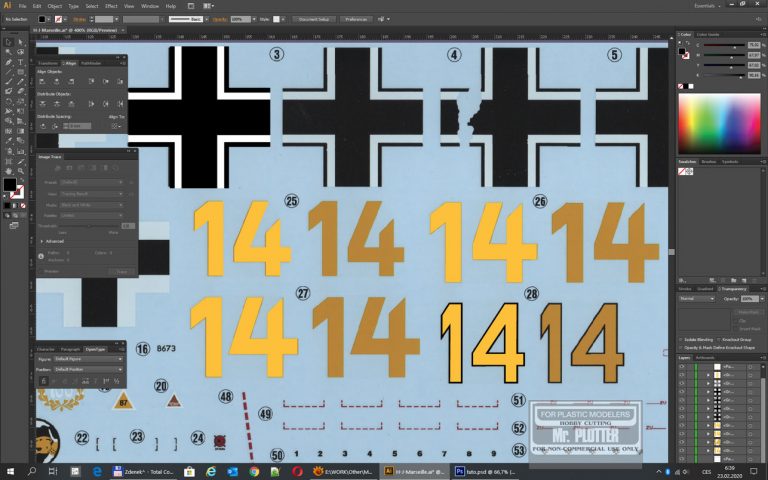Pick the Paintbrush tool
The image size is (768, 480).
8,82
